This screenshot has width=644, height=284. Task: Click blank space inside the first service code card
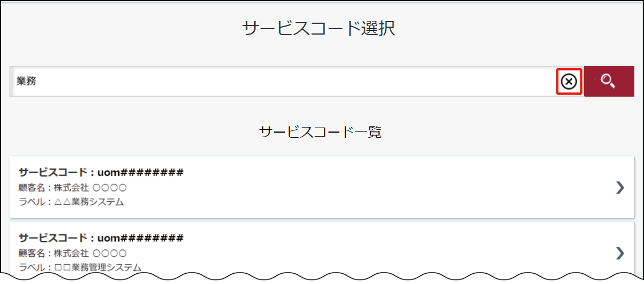click(x=369, y=187)
